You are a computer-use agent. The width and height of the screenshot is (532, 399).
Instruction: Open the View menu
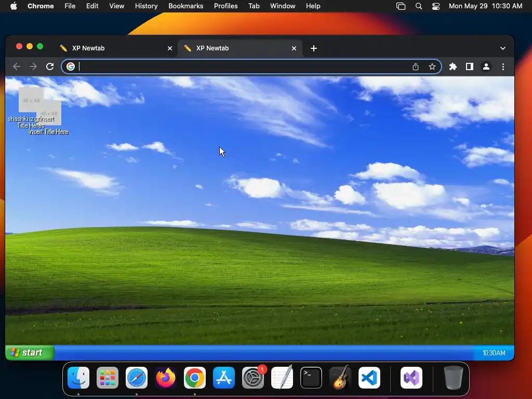coord(116,6)
